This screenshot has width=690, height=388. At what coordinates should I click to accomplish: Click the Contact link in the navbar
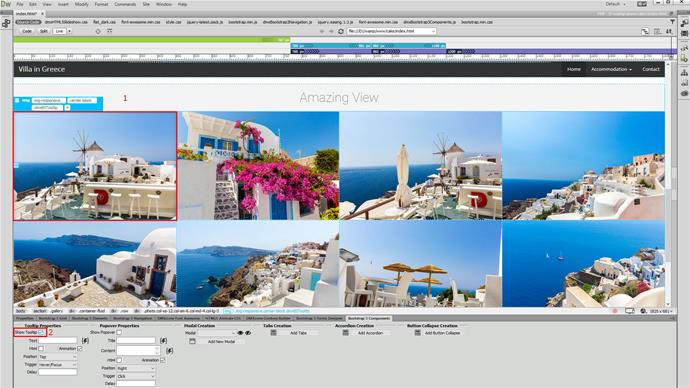[x=650, y=69]
